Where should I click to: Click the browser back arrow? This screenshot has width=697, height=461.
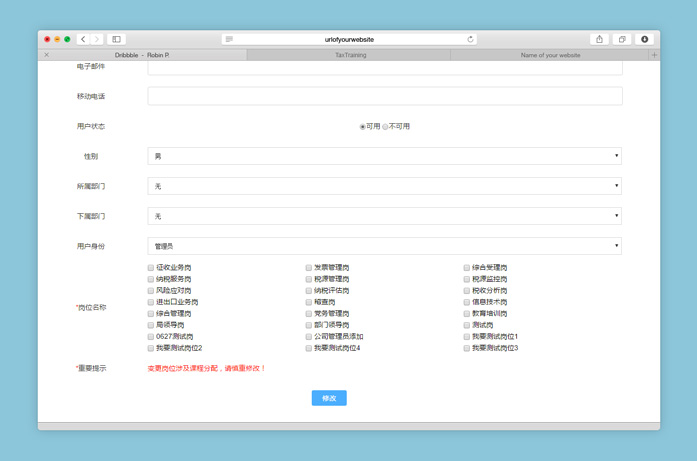(x=83, y=39)
